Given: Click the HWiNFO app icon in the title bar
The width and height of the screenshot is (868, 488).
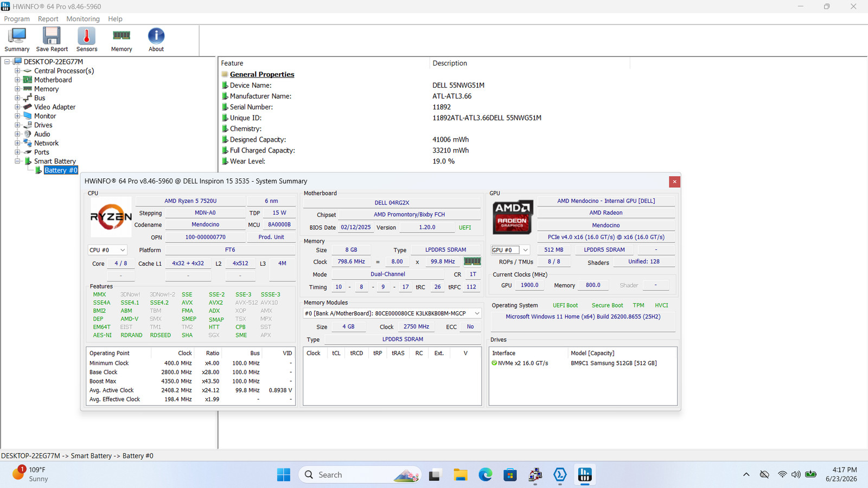Looking at the screenshot, I should pos(5,7).
